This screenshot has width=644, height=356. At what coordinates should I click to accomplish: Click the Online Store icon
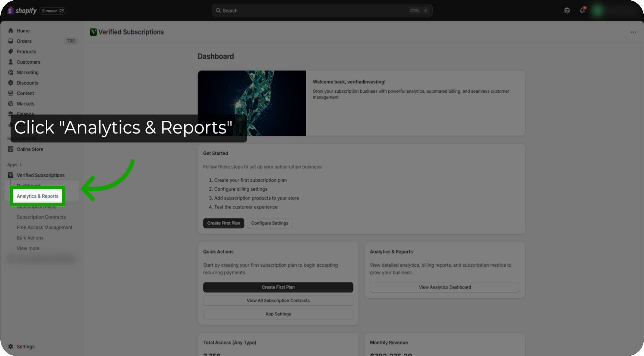11,149
